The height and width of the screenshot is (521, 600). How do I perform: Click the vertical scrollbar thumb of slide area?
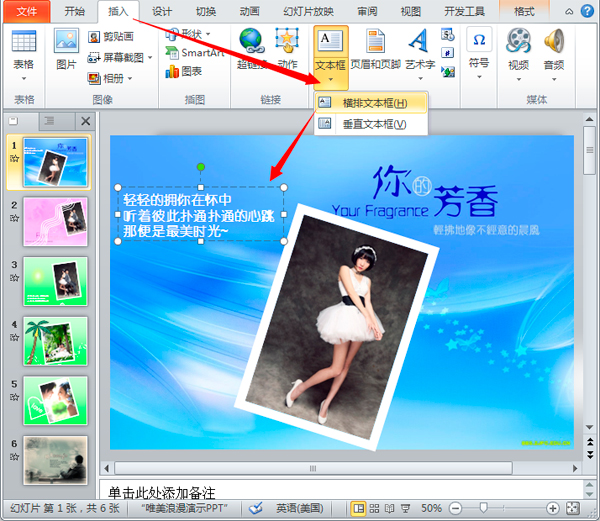tap(590, 150)
